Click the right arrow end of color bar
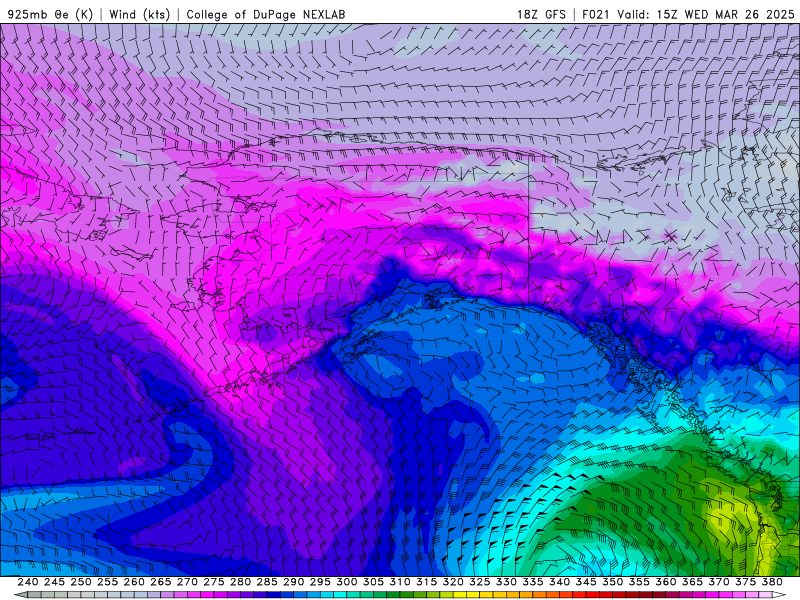800x600 pixels. pyautogui.click(x=780, y=595)
